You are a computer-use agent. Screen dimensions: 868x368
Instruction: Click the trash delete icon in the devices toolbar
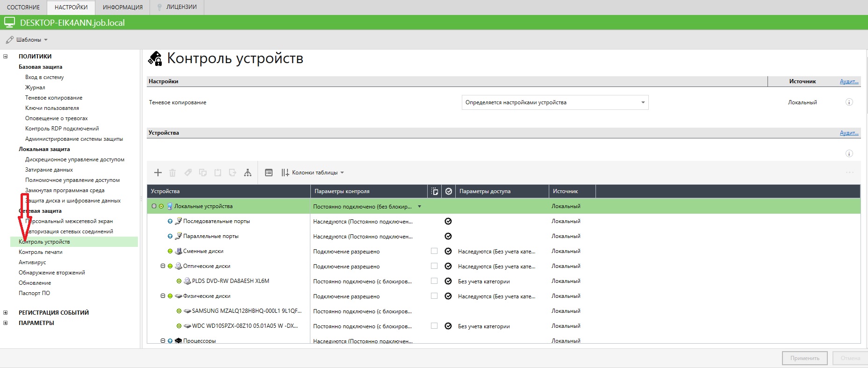point(172,173)
